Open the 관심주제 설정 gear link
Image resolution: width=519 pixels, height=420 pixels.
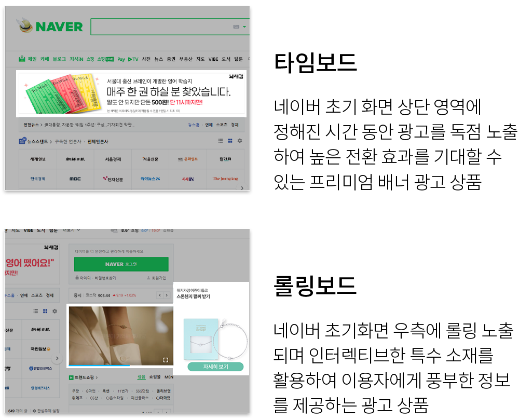pyautogui.click(x=46, y=411)
